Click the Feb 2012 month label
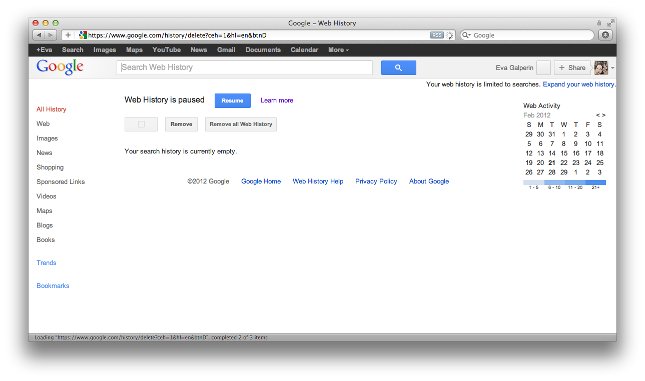The height and width of the screenshot is (381, 645). point(537,115)
